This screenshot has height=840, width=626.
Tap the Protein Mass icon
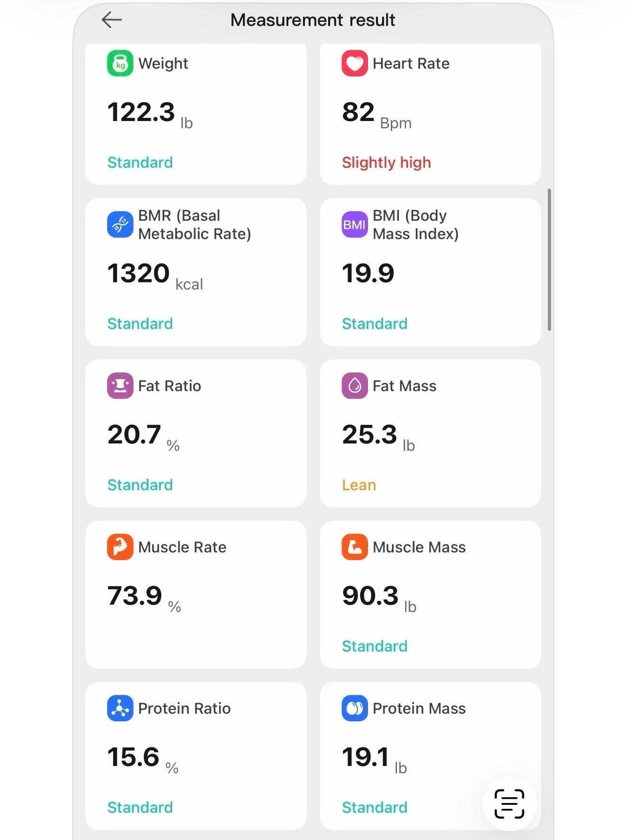point(354,709)
